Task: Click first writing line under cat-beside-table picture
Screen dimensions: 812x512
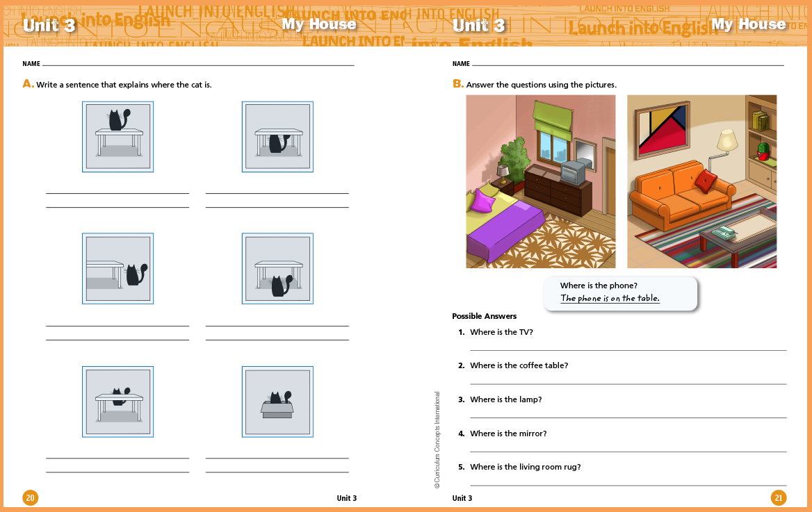Action: pos(117,326)
